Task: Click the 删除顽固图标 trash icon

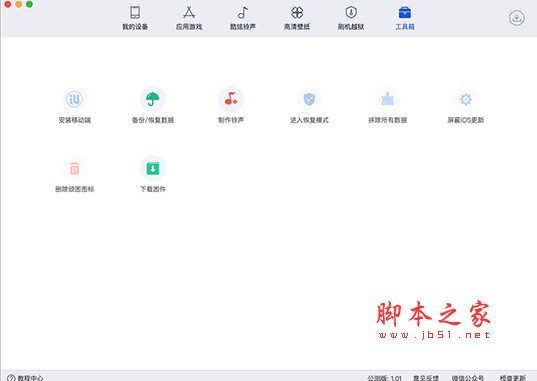Action: coord(74,169)
